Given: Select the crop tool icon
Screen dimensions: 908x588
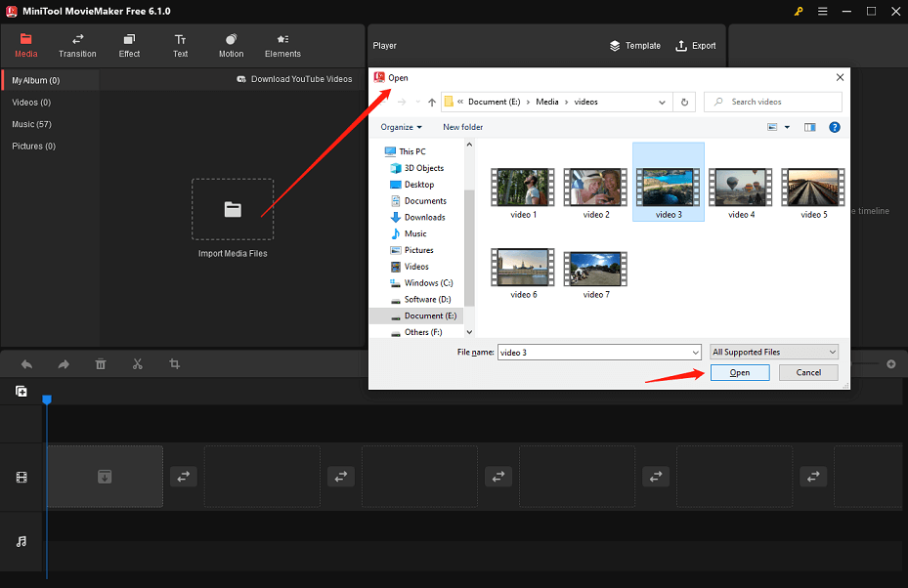Looking at the screenshot, I should point(174,364).
